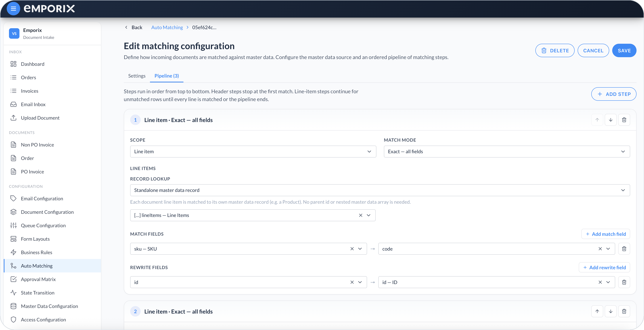Expand the sku — SKU dropdown chevron
Viewport: 644px width, 330px height.
[360, 249]
